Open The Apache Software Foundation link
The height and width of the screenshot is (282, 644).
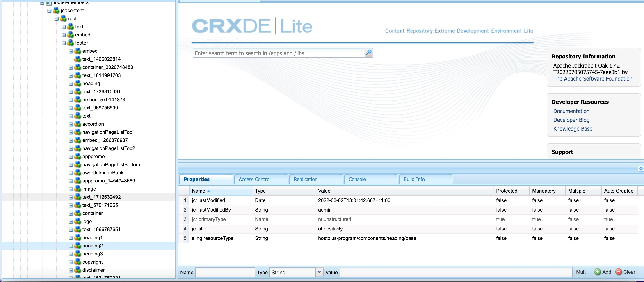[x=592, y=79]
